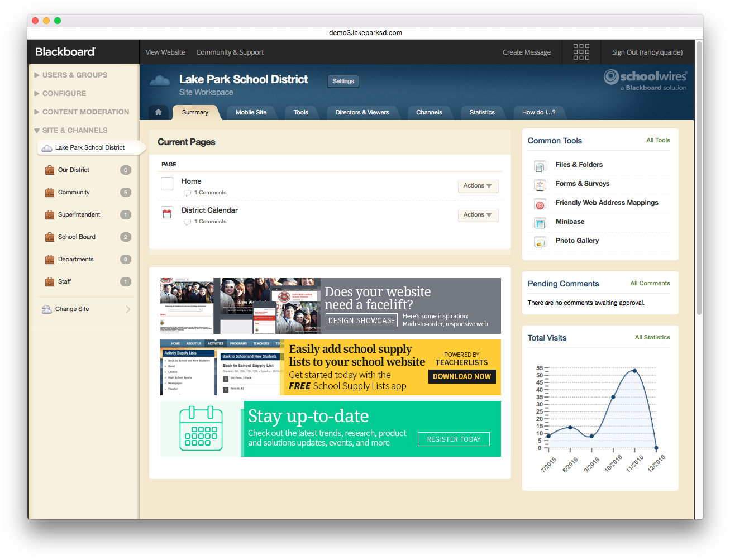Click the Photo Gallery icon
The image size is (730, 560).
[540, 242]
